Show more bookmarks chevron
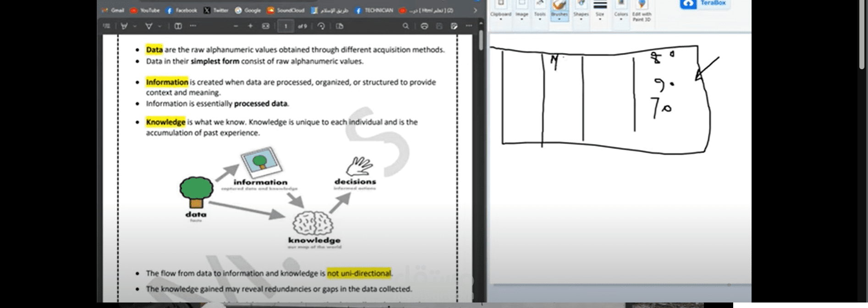This screenshot has height=308, width=868. (475, 10)
